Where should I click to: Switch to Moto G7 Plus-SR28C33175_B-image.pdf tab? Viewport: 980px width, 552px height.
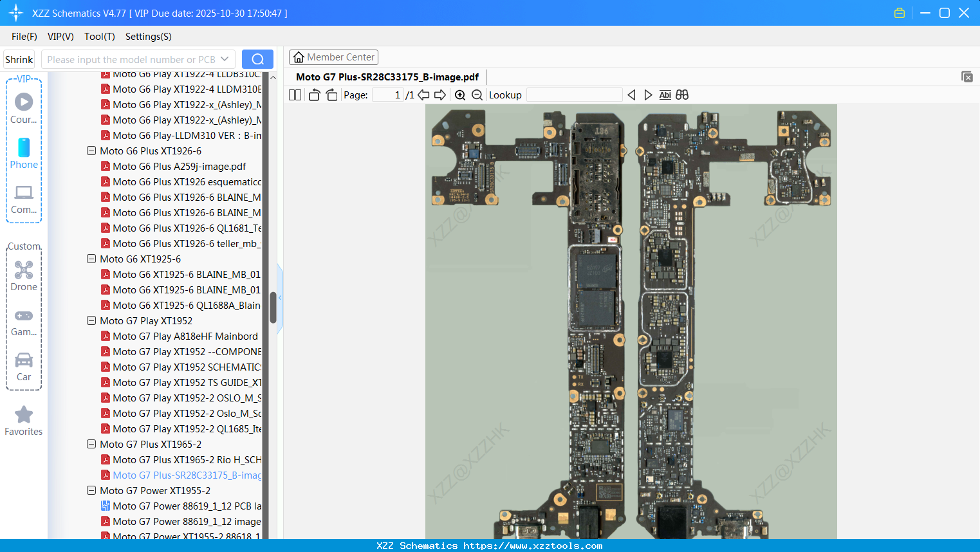click(x=387, y=77)
